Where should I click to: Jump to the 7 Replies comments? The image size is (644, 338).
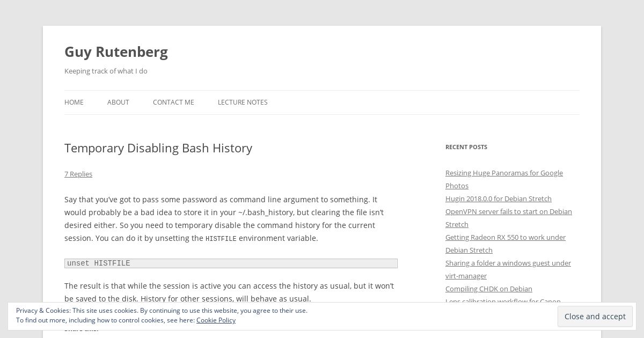(78, 174)
